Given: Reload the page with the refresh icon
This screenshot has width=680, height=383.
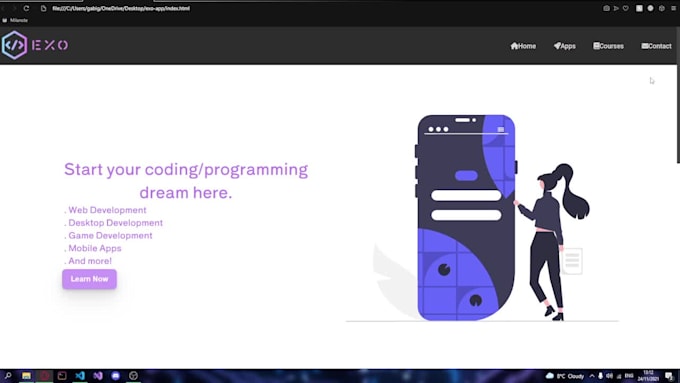Looking at the screenshot, I should tap(26, 8).
